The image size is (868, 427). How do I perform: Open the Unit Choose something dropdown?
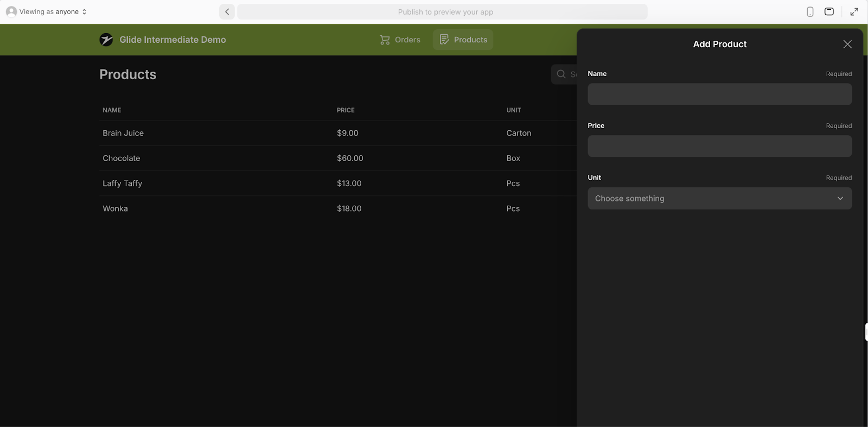pyautogui.click(x=720, y=198)
